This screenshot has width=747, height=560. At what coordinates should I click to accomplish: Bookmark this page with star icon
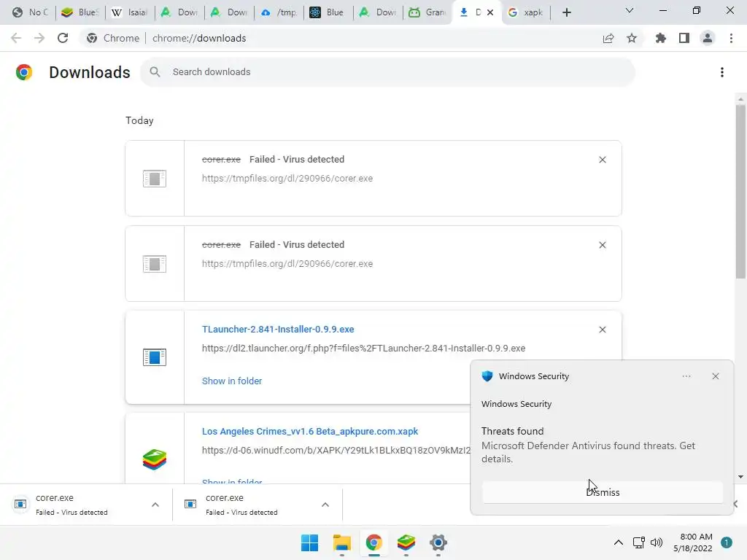tap(632, 38)
